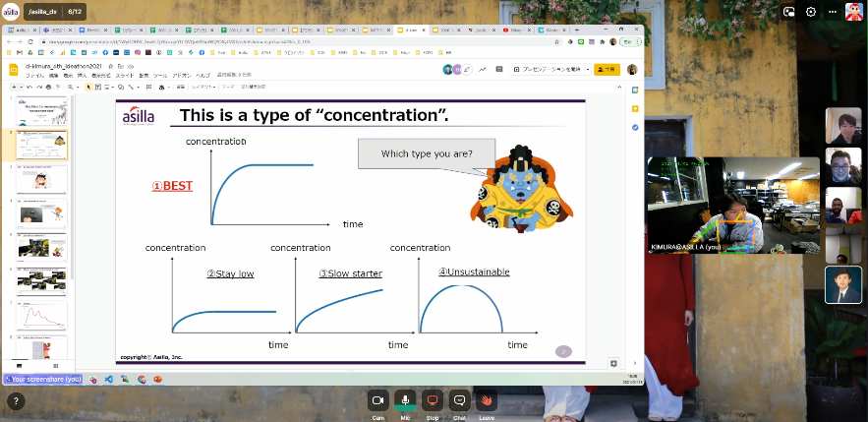
Task: Click the insert image toolbar icon
Action: click(x=107, y=87)
